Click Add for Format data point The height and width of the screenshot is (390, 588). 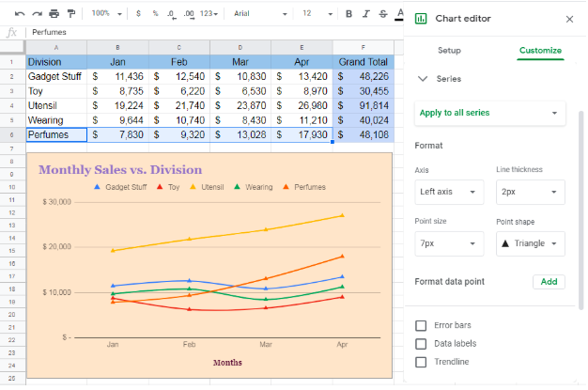(x=549, y=282)
